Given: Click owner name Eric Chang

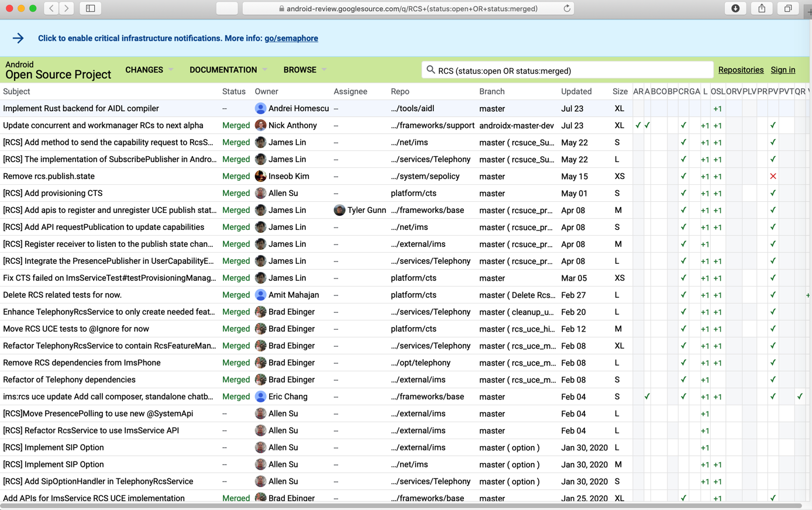Looking at the screenshot, I should (288, 397).
